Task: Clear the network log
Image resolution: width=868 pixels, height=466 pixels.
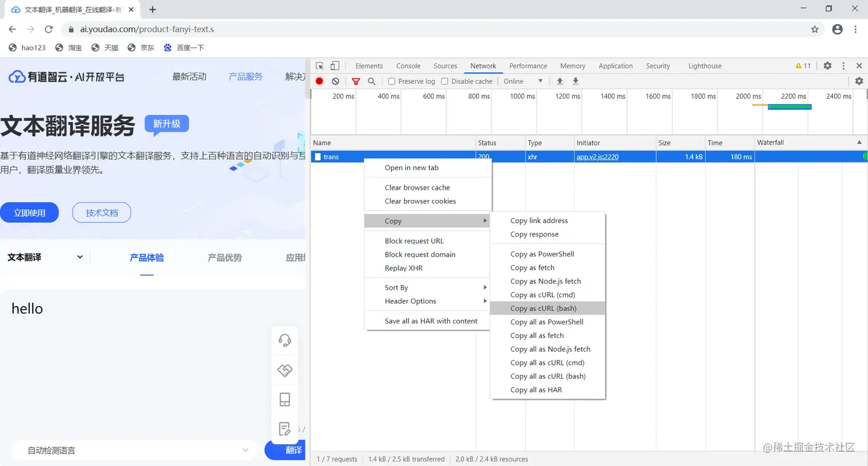Action: click(x=335, y=82)
